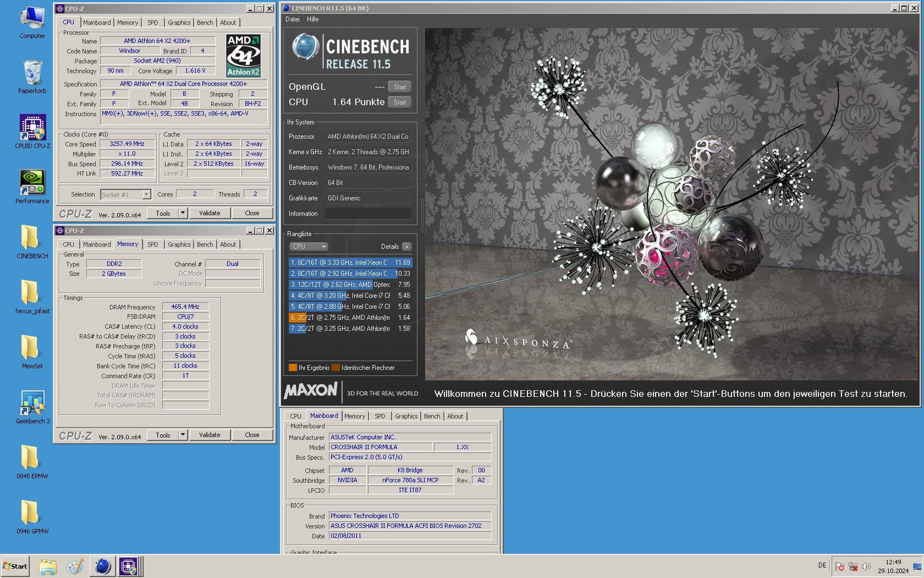
Task: Switch to Graphics tab in Memory CPU-Z window
Action: [179, 244]
